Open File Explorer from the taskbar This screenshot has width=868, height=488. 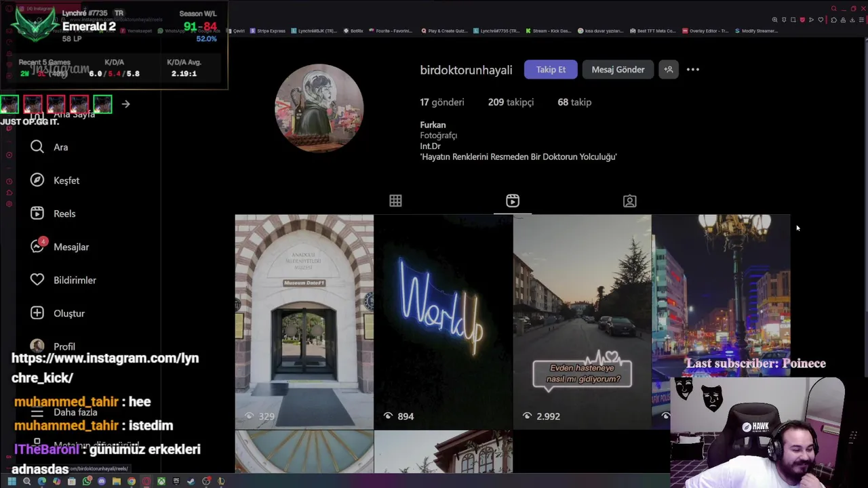coord(117,481)
